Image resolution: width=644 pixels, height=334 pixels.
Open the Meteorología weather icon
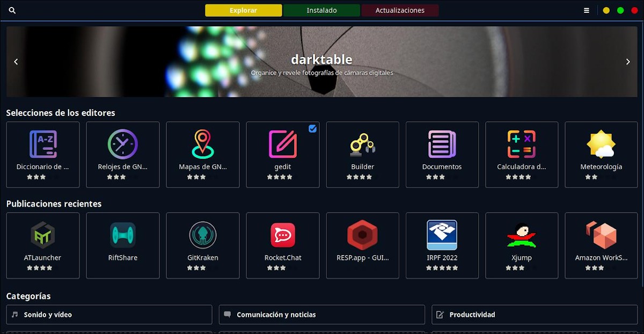tap(601, 144)
